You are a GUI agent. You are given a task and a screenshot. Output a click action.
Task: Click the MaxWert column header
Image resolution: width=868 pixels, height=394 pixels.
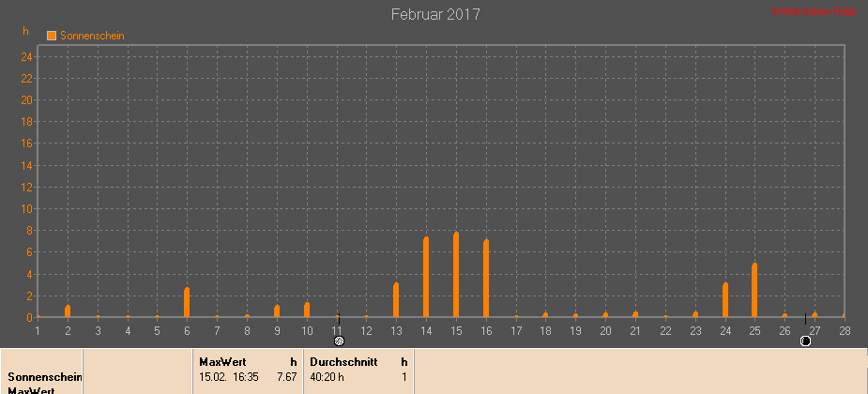pyautogui.click(x=222, y=362)
